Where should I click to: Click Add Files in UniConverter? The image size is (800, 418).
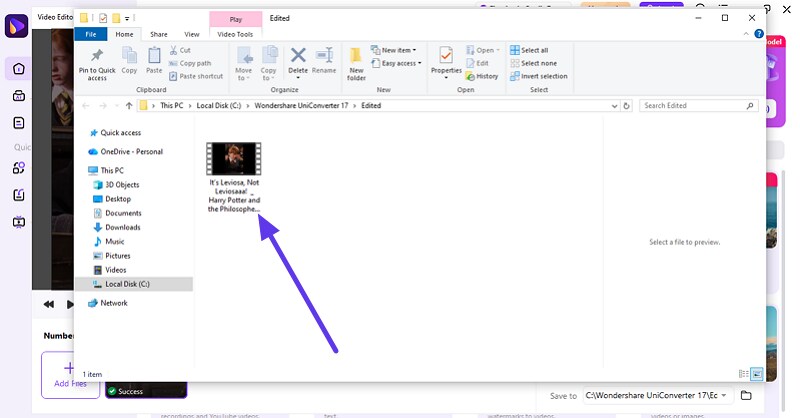70,375
